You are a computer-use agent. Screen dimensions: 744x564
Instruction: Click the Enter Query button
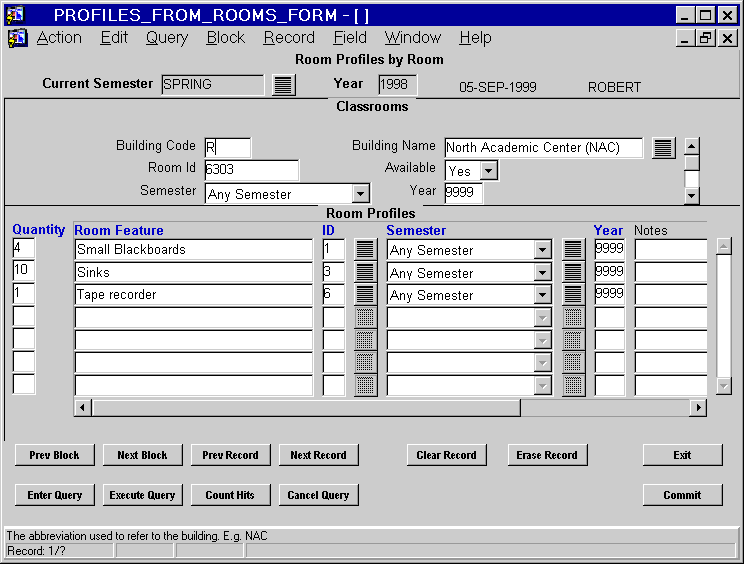pos(55,495)
